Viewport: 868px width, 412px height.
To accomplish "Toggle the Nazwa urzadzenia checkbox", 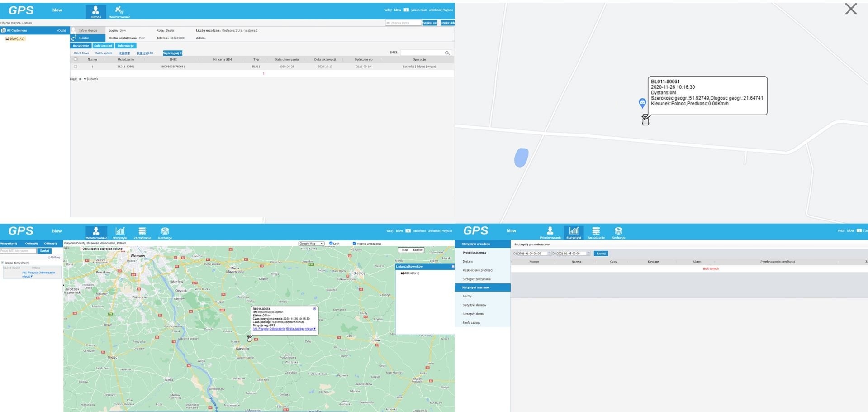I will point(355,243).
